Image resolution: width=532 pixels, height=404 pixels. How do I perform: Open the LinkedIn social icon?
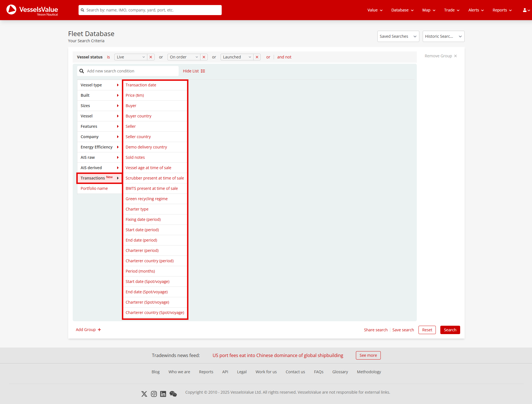163,394
